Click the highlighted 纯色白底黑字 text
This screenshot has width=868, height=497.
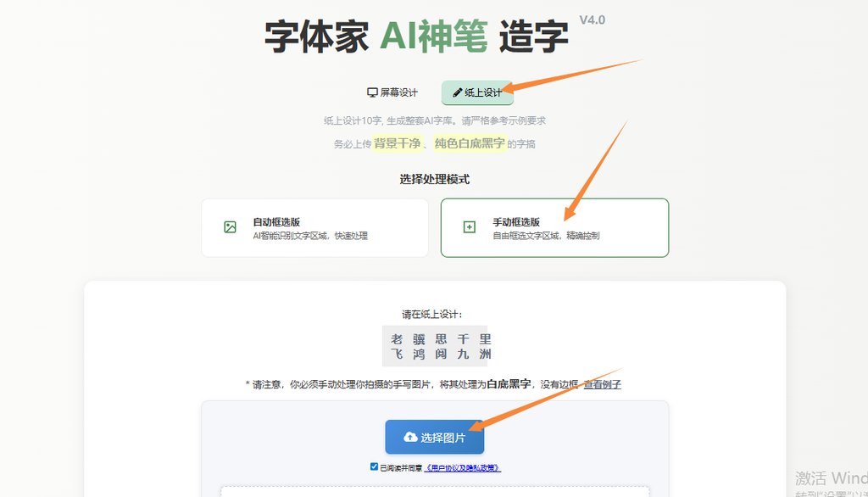coord(470,143)
